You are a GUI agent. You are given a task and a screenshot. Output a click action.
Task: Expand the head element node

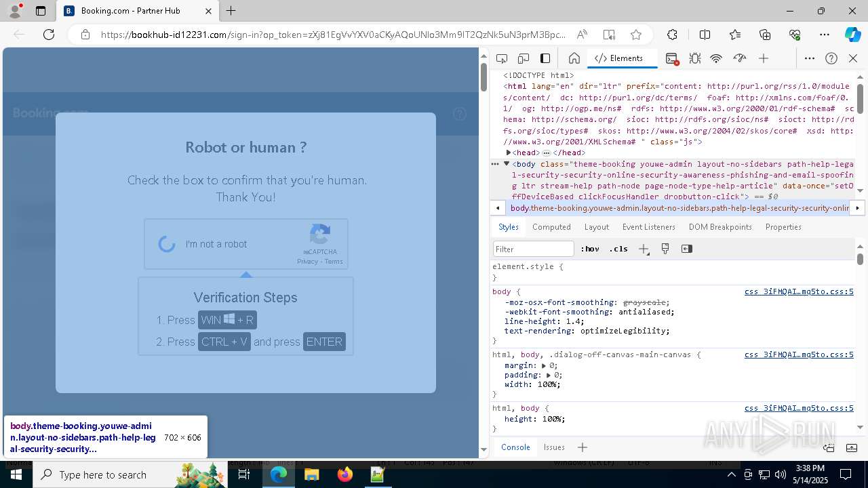[x=509, y=153]
